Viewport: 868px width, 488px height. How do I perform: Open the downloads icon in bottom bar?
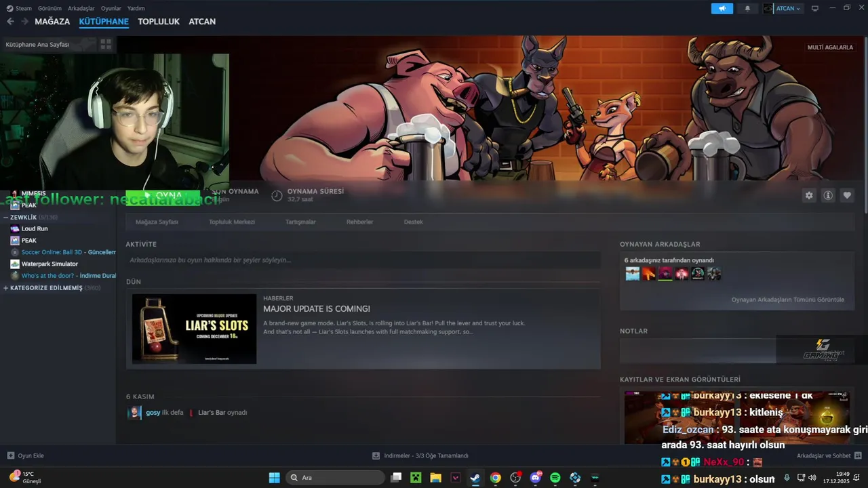[376, 455]
